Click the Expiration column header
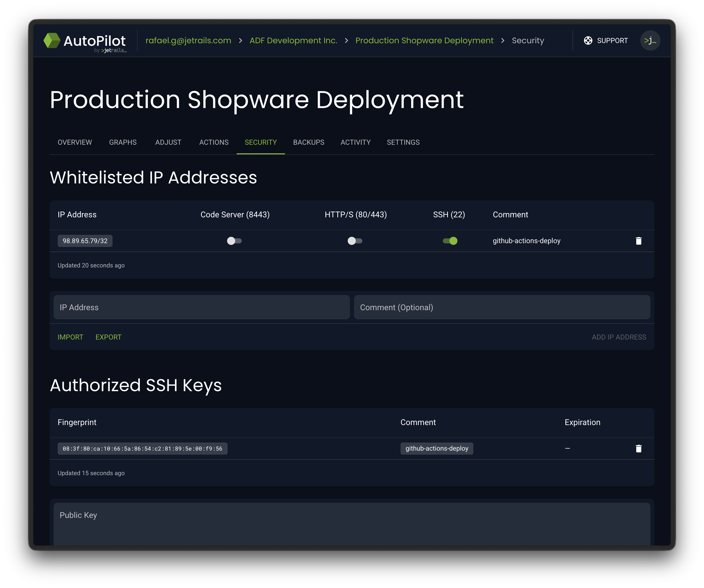This screenshot has height=588, width=704. click(x=582, y=422)
